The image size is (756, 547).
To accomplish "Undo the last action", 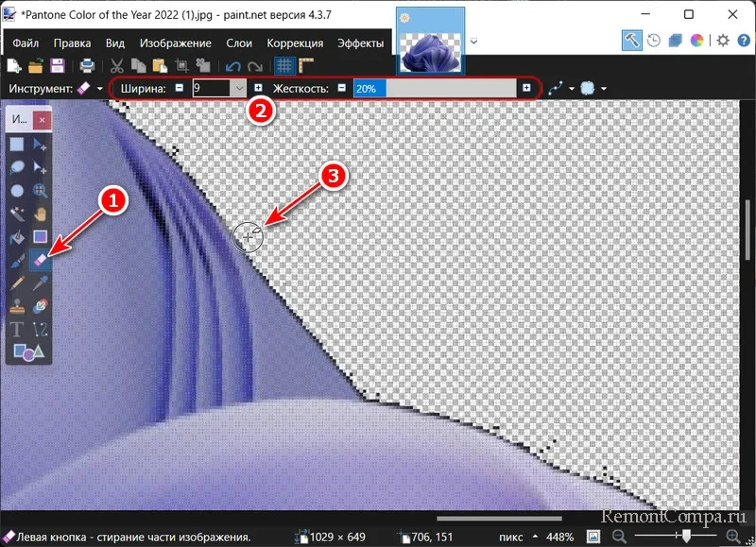I will point(233,66).
